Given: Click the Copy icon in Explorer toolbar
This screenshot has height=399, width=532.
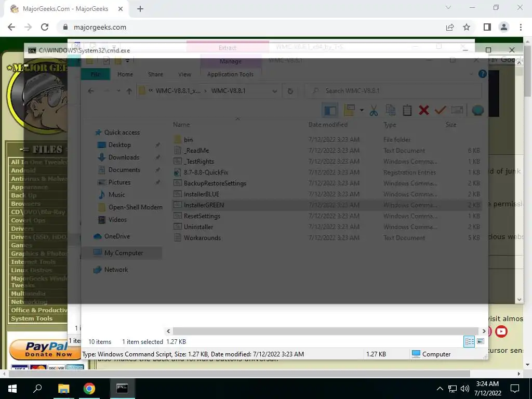Looking at the screenshot, I should 391,110.
